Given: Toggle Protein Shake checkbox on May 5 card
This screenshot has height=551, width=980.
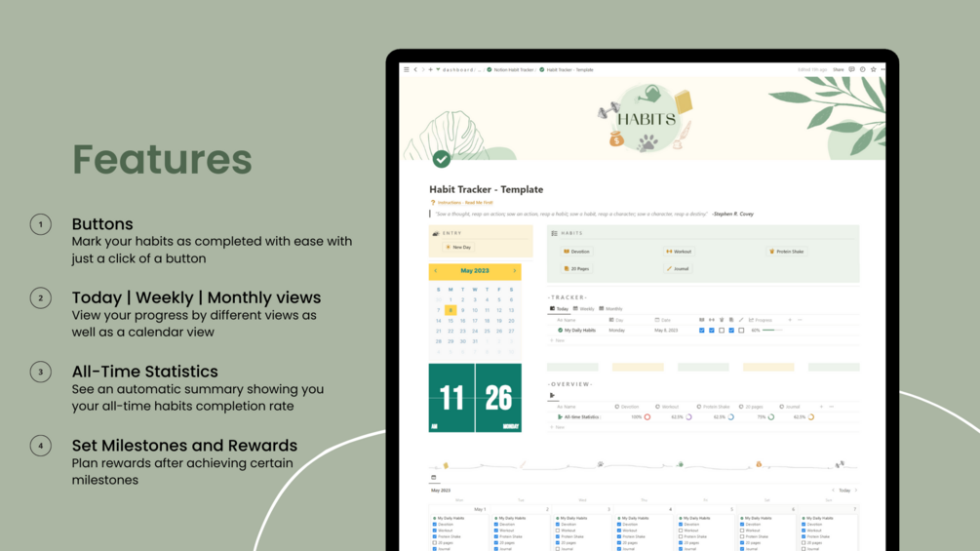Looking at the screenshot, I should pos(681,536).
